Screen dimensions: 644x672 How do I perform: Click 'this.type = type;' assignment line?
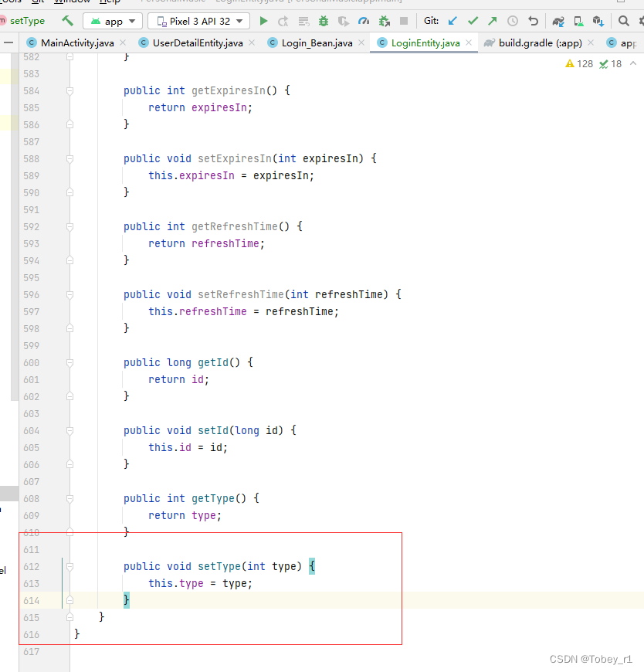tap(201, 584)
